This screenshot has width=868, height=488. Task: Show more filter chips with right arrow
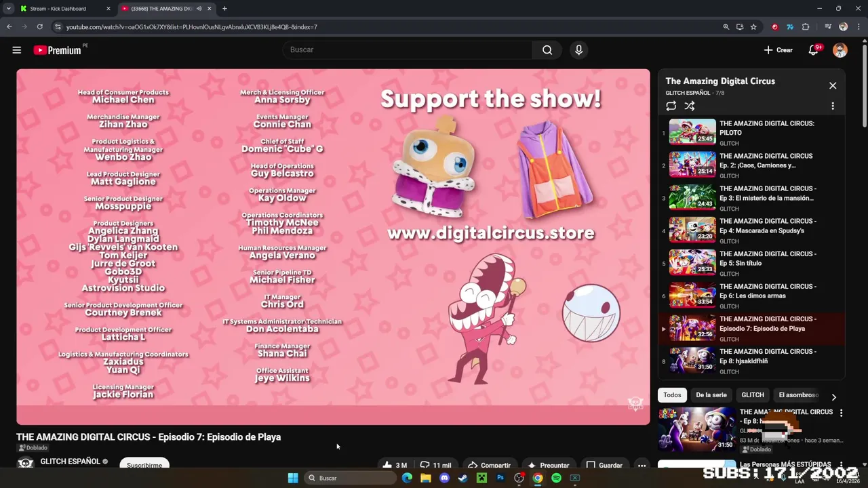click(x=833, y=397)
